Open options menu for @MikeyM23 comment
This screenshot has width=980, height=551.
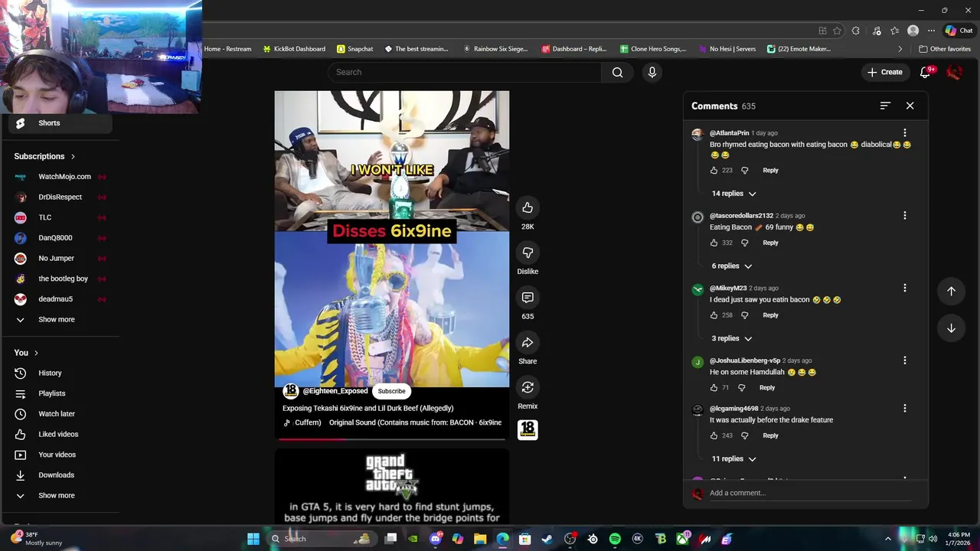(904, 289)
